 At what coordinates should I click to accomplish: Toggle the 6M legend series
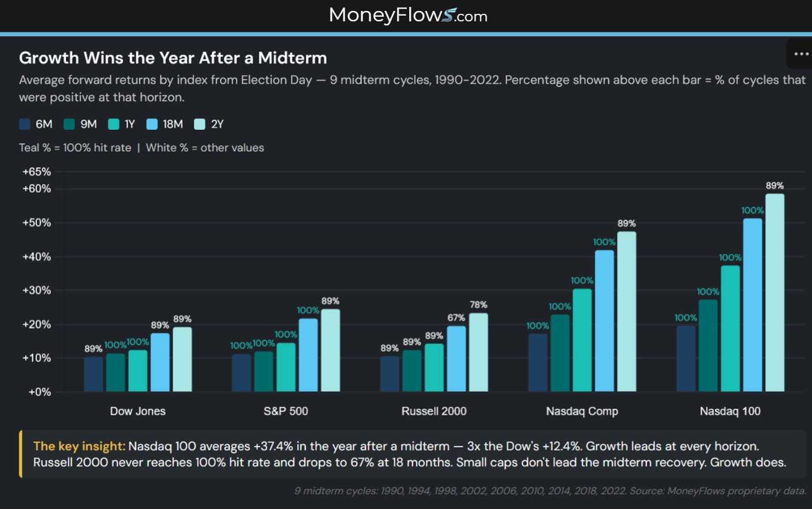click(x=36, y=124)
